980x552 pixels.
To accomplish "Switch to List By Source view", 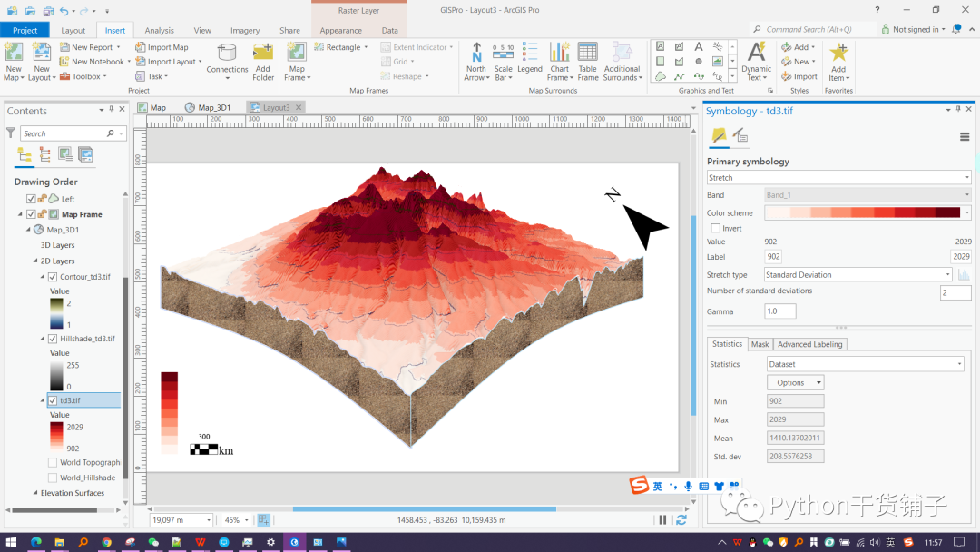I will click(x=45, y=154).
